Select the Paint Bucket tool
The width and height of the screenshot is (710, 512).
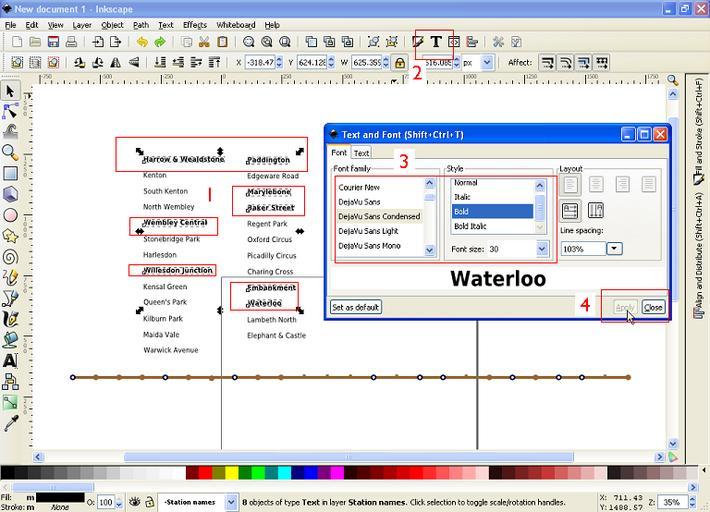point(10,340)
